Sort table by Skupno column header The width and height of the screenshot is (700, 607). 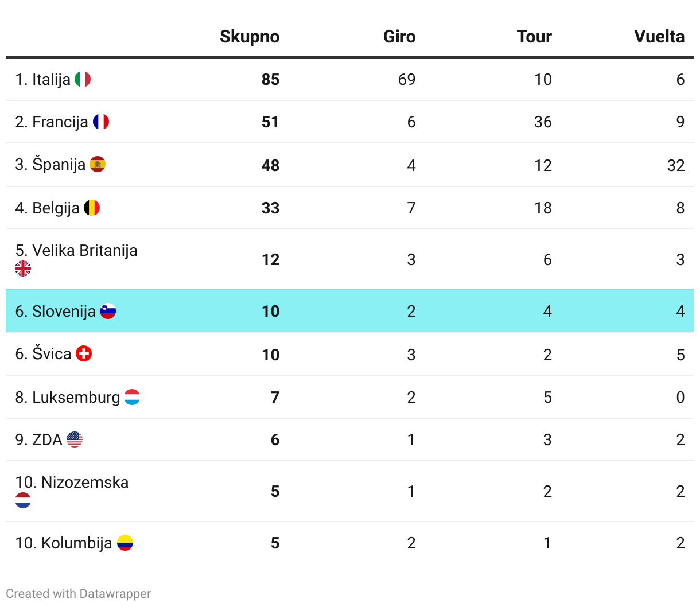[249, 37]
